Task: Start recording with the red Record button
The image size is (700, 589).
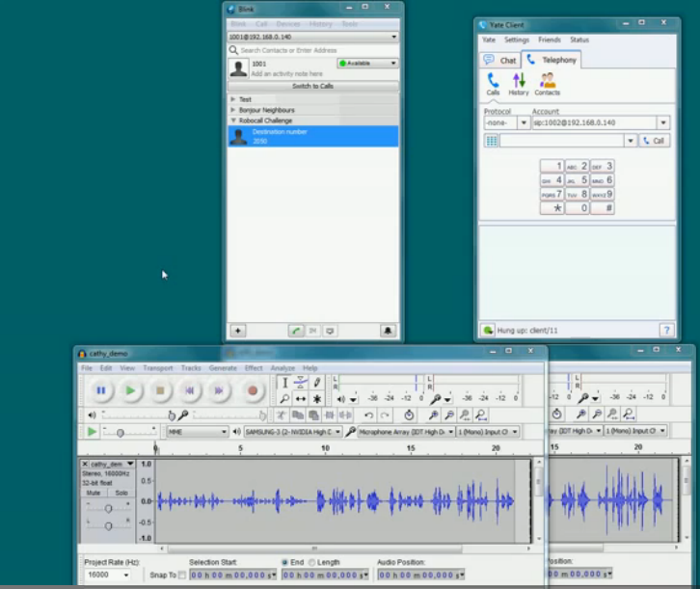Action: pos(253,390)
